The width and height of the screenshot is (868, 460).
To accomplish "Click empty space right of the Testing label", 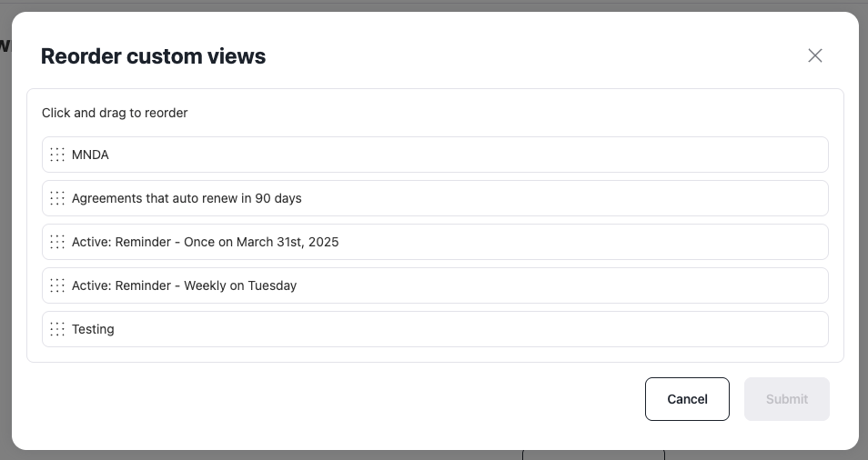I will point(470,329).
